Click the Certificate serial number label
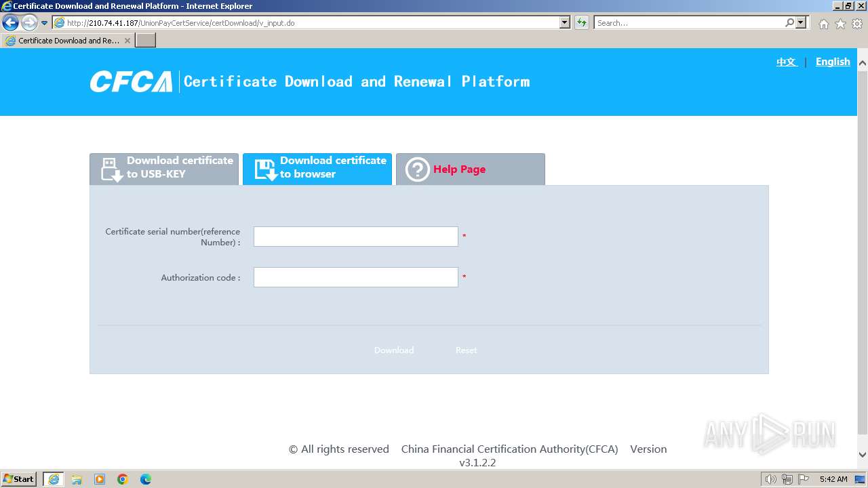The height and width of the screenshot is (488, 868). tap(172, 237)
